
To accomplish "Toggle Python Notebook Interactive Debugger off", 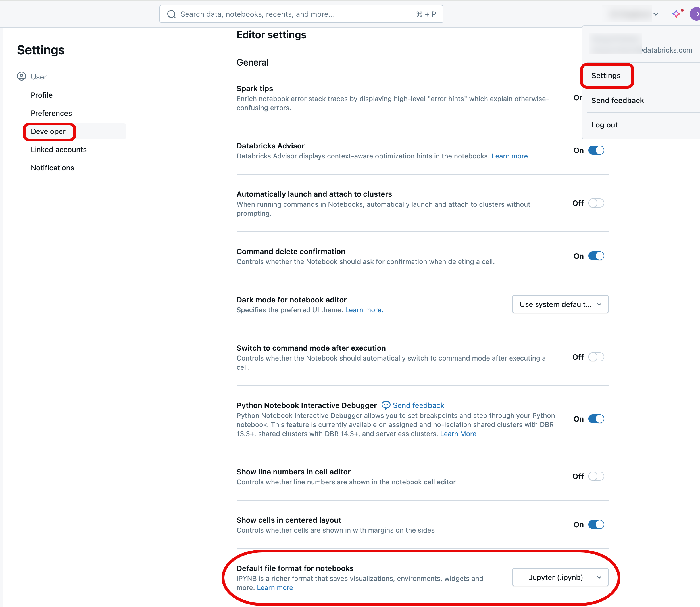I will (596, 419).
